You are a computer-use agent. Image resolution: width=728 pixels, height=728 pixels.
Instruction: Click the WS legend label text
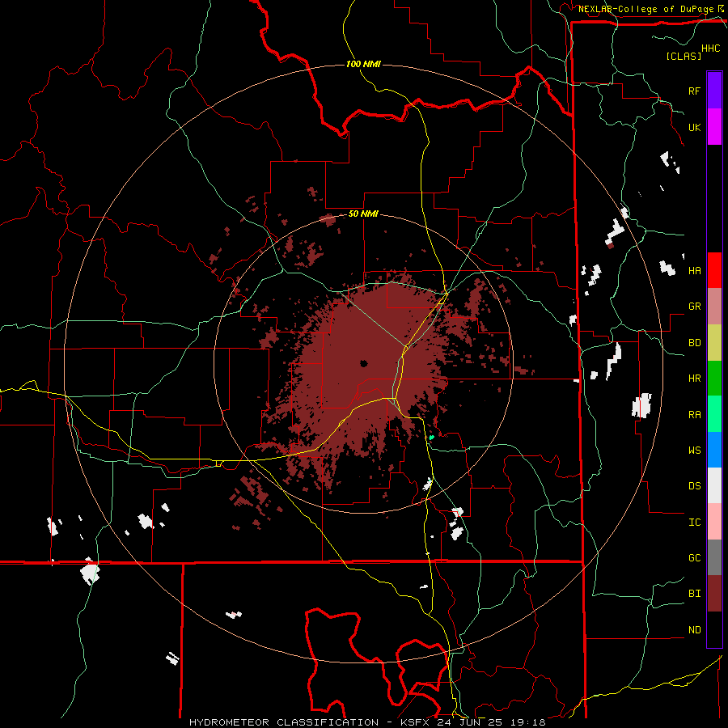pos(694,450)
